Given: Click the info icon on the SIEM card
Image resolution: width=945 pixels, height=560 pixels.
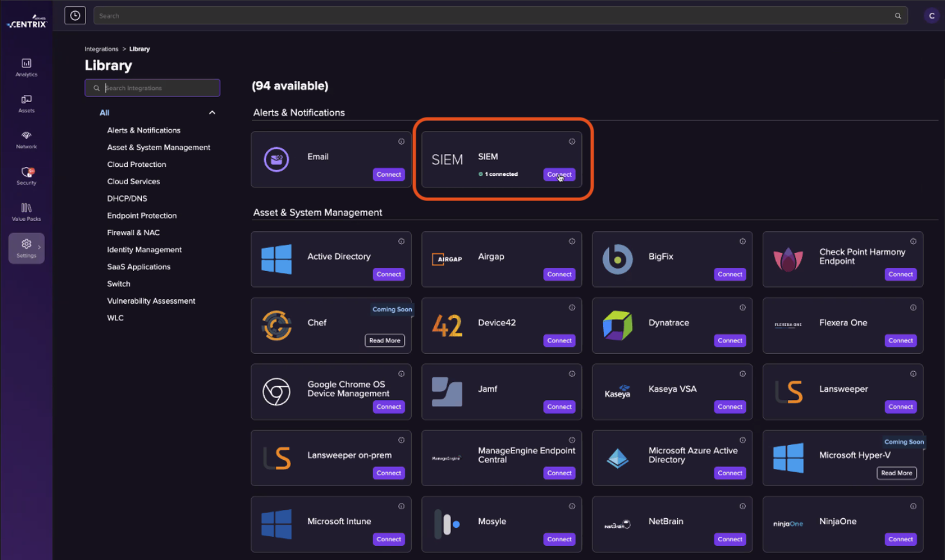Looking at the screenshot, I should pos(572,141).
